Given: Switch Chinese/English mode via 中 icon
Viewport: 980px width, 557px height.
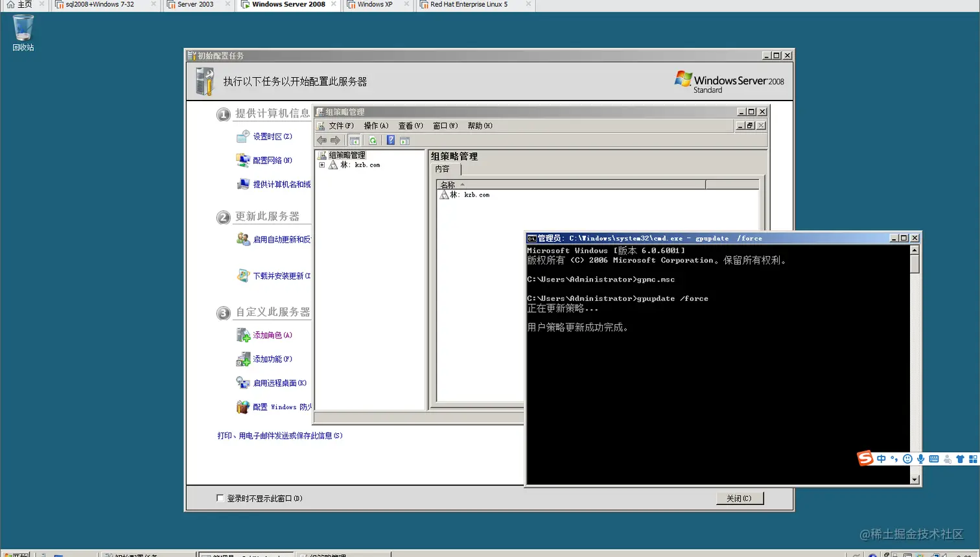Looking at the screenshot, I should (x=881, y=459).
